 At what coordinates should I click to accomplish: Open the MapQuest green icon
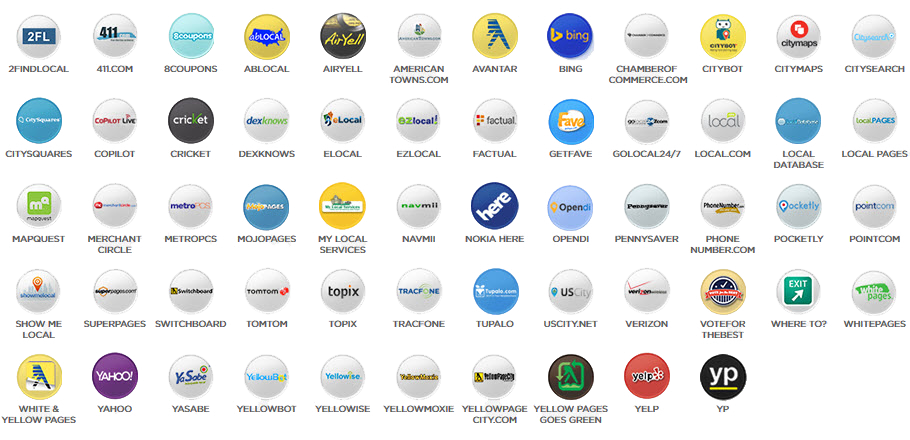coord(39,207)
